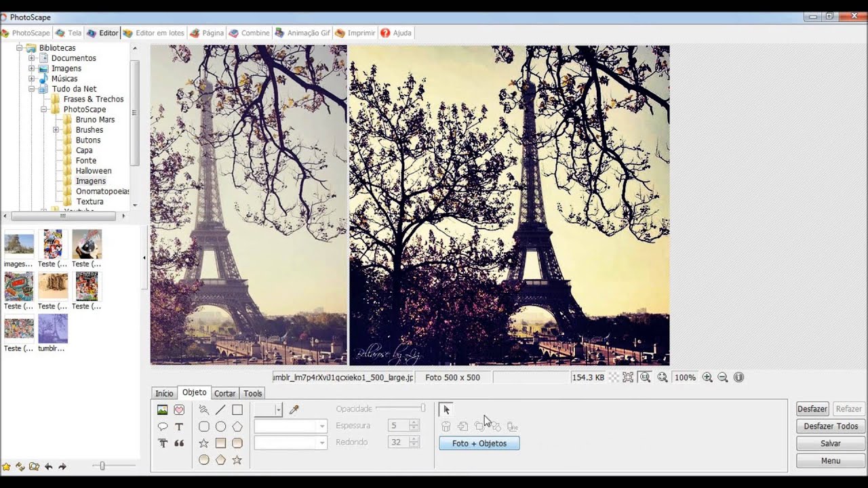Viewport: 868px width, 488px height.
Task: Click the forward arrow below thumbnails
Action: (x=62, y=466)
